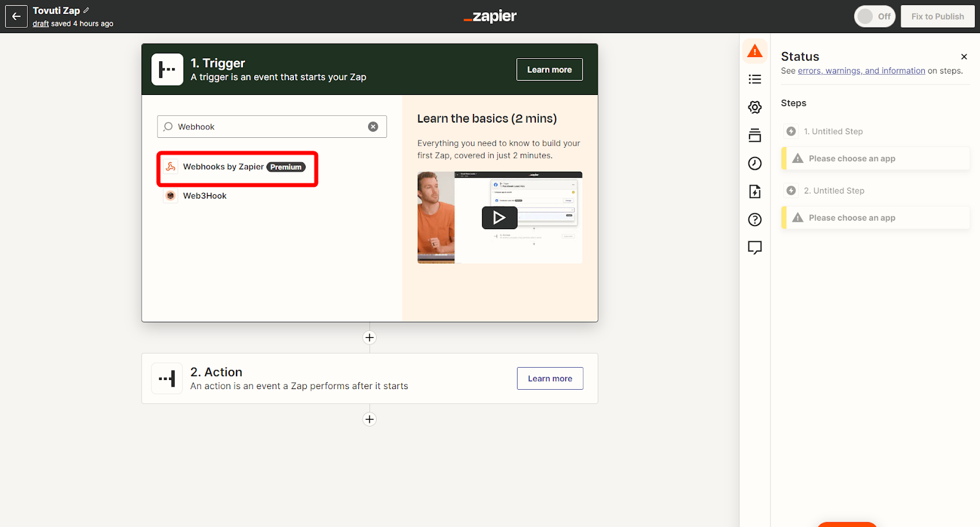This screenshot has width=980, height=527.
Task: Open Learn more for Action
Action: click(x=550, y=379)
